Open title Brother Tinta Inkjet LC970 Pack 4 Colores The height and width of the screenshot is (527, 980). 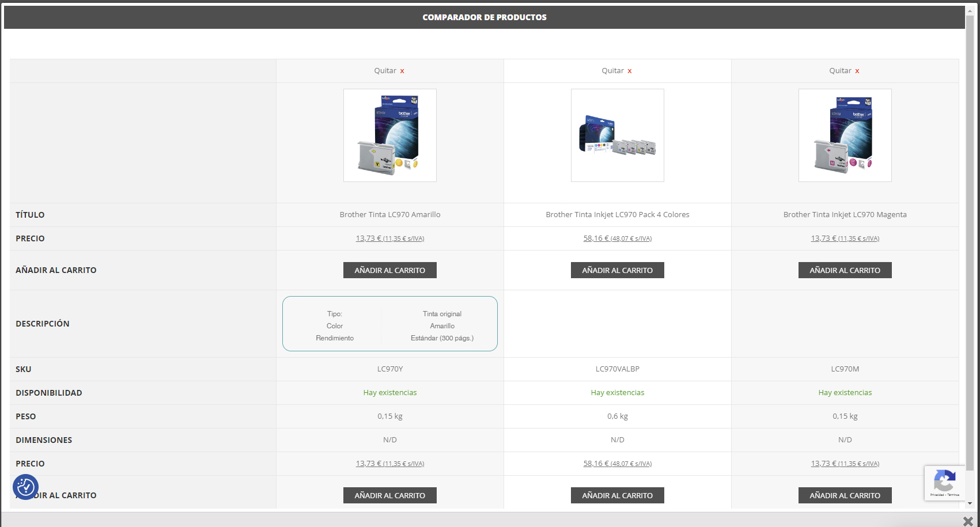tap(618, 215)
